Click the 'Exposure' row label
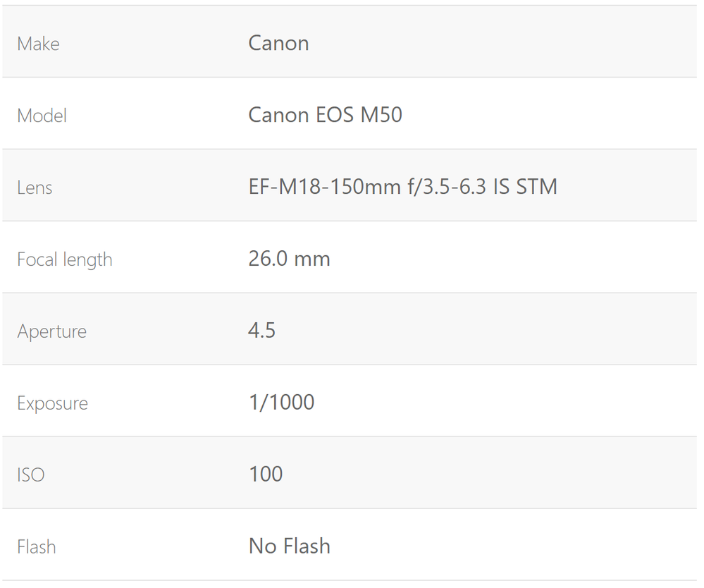 52,403
